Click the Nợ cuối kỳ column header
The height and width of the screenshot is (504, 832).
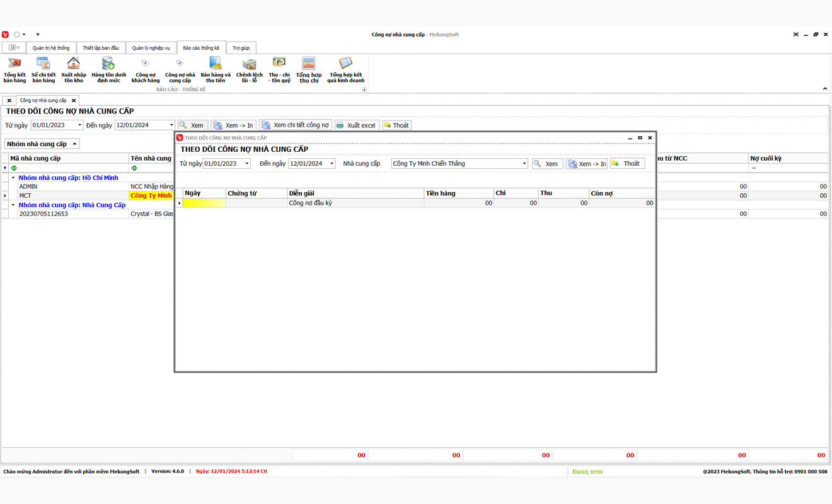click(x=789, y=158)
